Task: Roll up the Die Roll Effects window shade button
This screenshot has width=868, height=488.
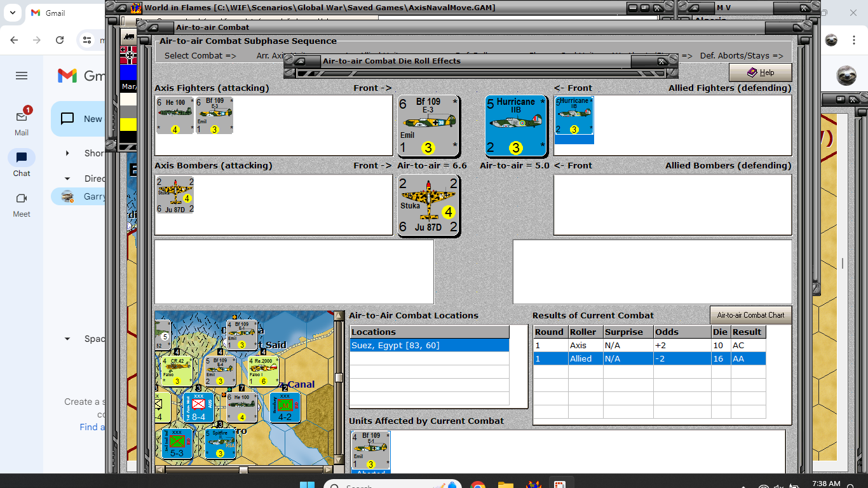Action: coord(299,61)
